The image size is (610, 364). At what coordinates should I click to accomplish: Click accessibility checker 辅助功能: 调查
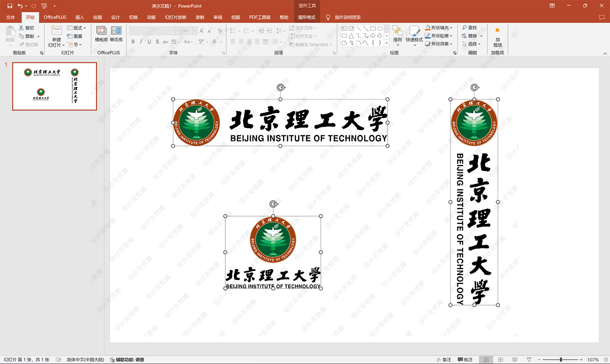[x=127, y=360]
